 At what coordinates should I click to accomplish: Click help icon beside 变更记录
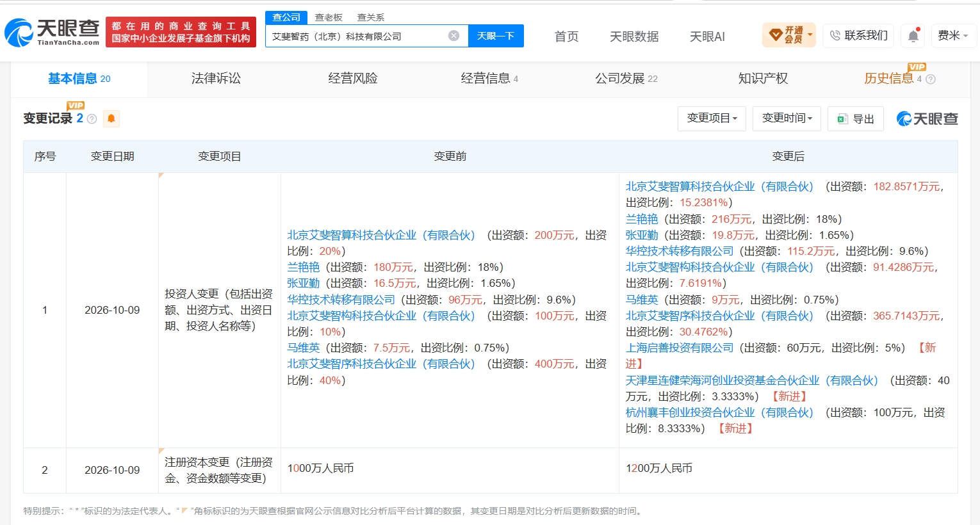(92, 119)
